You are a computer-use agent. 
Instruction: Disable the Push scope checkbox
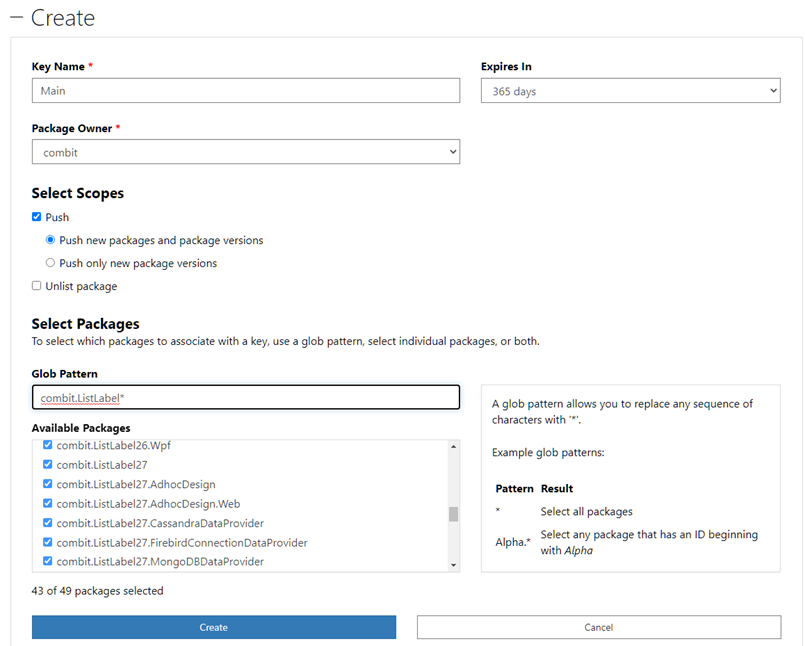click(36, 217)
